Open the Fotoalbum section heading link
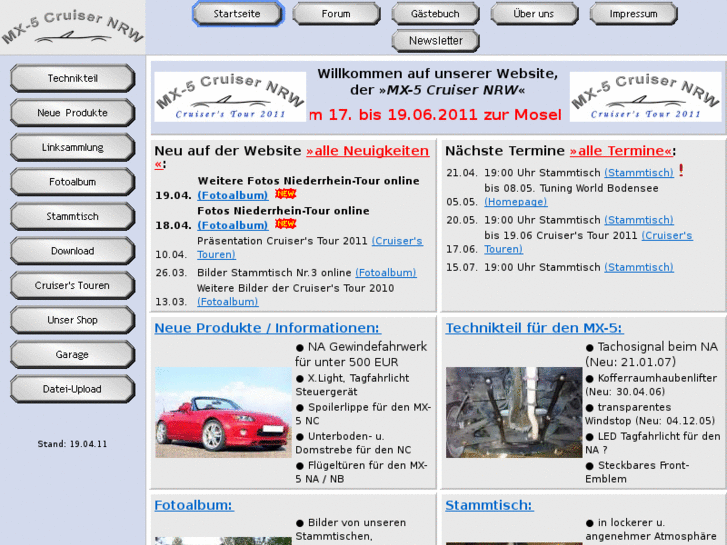The image size is (727, 545). pos(194,505)
